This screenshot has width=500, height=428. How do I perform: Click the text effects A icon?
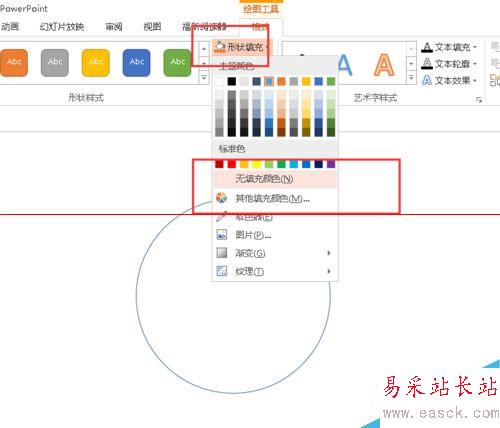click(x=427, y=80)
